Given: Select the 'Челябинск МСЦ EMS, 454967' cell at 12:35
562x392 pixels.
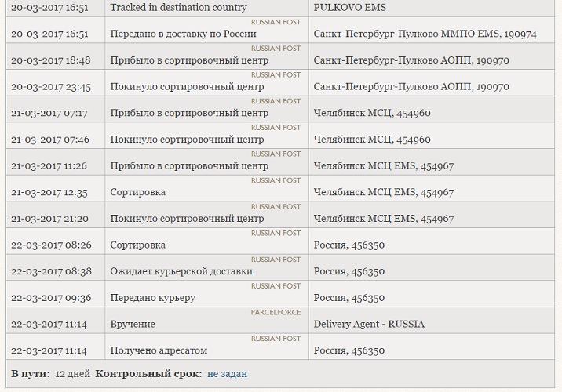Looking at the screenshot, I should pyautogui.click(x=384, y=192).
